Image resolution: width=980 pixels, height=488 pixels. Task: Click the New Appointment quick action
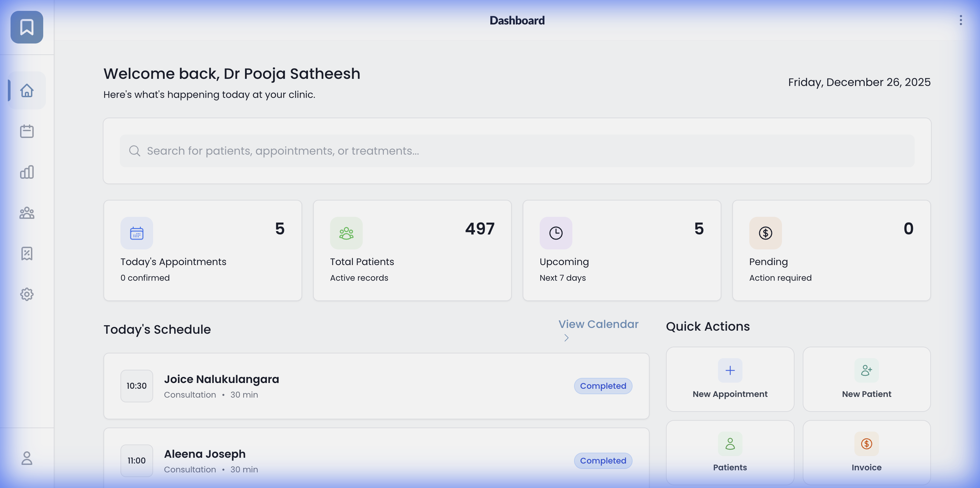[x=730, y=379]
